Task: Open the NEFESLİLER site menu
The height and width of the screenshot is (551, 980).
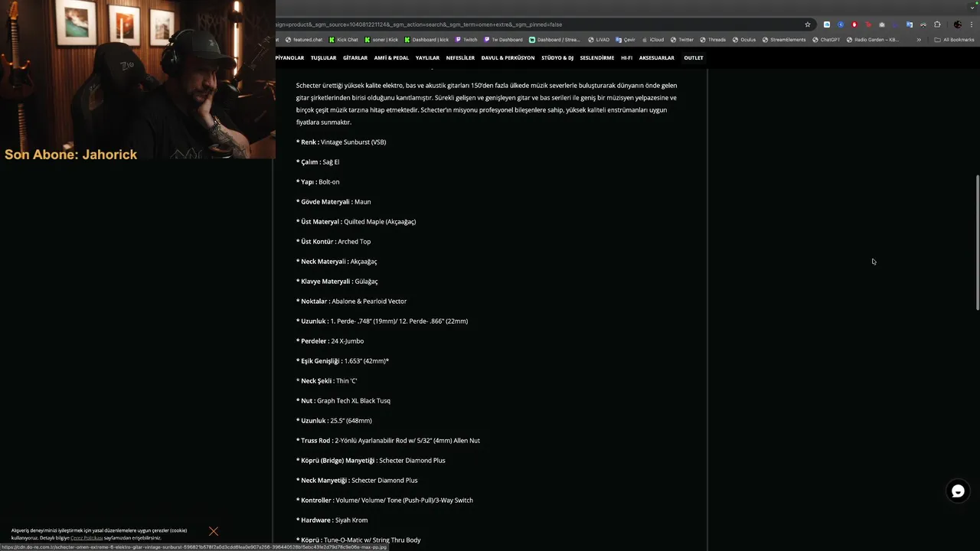Action: click(460, 58)
